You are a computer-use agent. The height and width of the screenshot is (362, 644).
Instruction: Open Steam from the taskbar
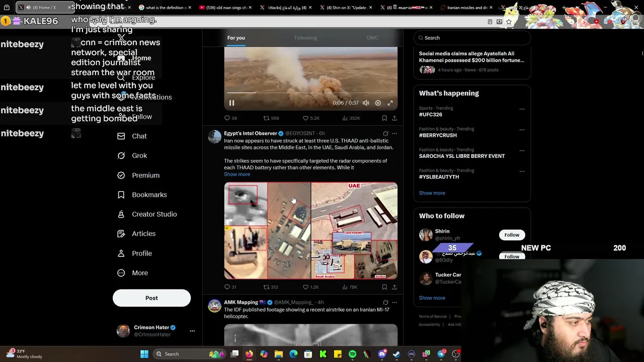[x=396, y=354]
